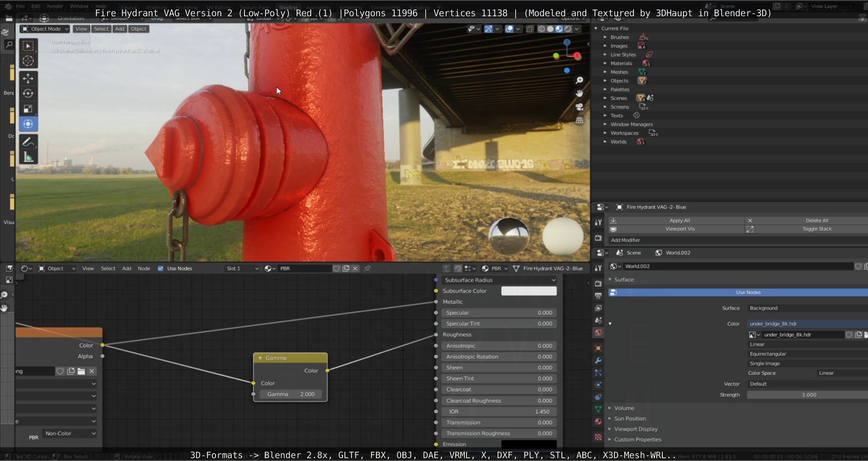Click Delete All modifiers button
Screen dimensions: 868x461
pyautogui.click(x=807, y=220)
